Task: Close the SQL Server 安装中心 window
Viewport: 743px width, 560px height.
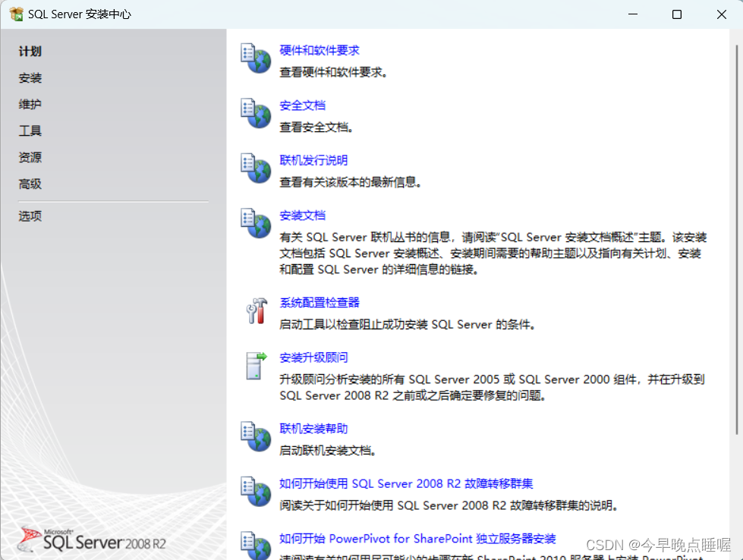Action: (721, 14)
